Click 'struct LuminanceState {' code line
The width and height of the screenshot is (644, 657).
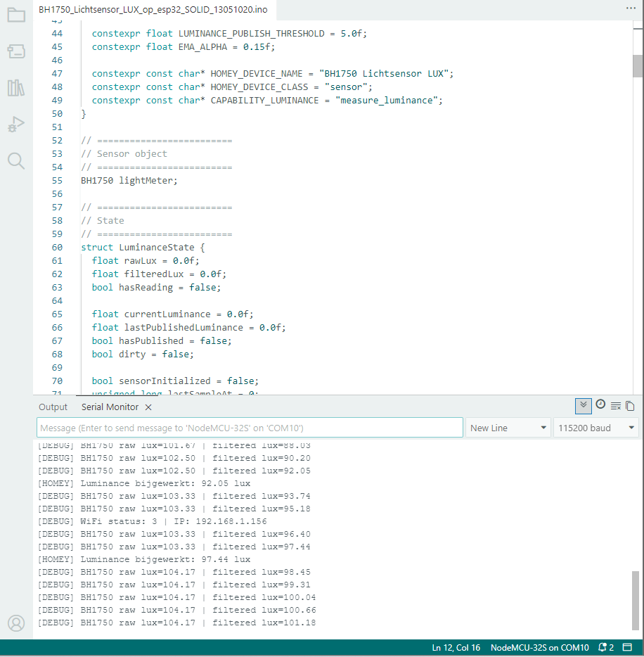143,247
